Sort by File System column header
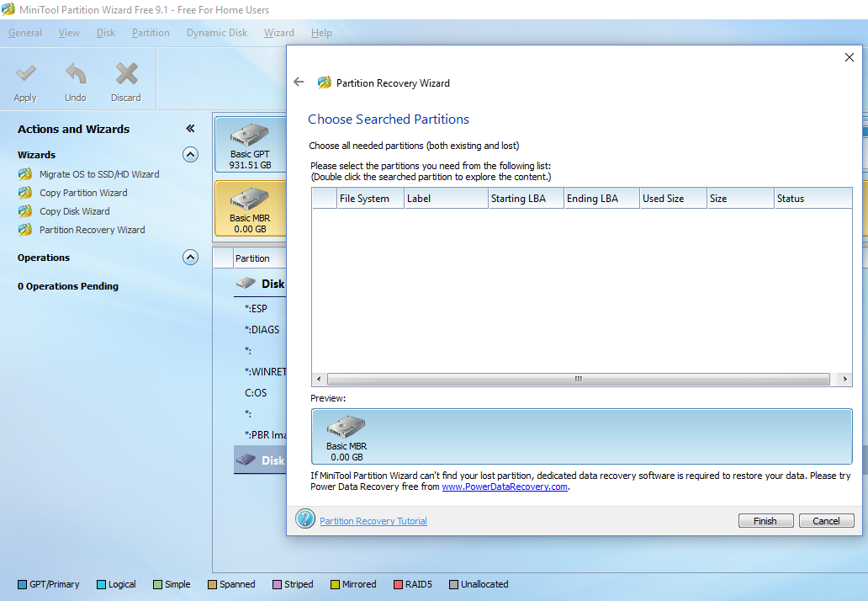This screenshot has width=868, height=601. click(x=370, y=199)
